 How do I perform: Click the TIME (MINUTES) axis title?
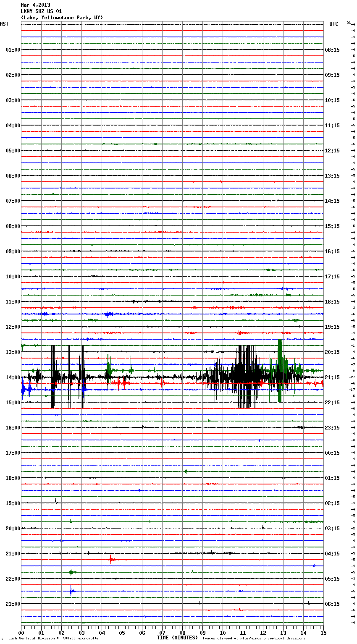177,638
